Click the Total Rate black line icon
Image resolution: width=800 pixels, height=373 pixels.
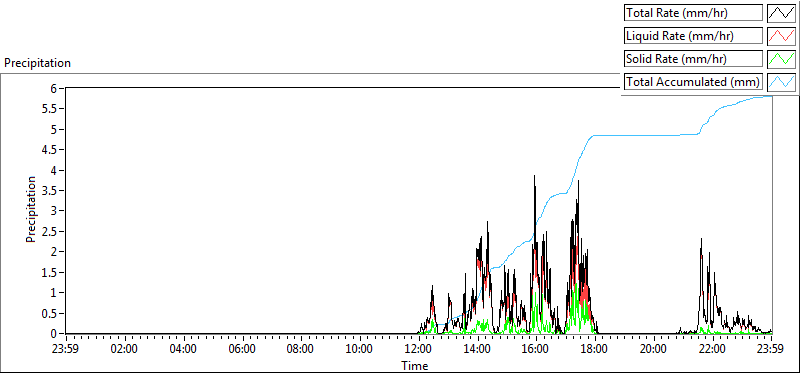point(782,13)
